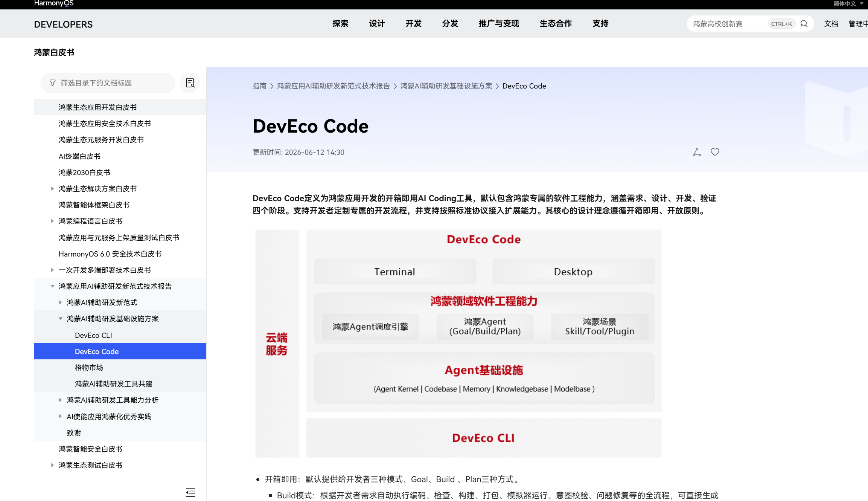Screen dimensions: 868x501
Task: Expand 鸿蒙生态解决方案白皮书 tree node
Action: (52, 189)
